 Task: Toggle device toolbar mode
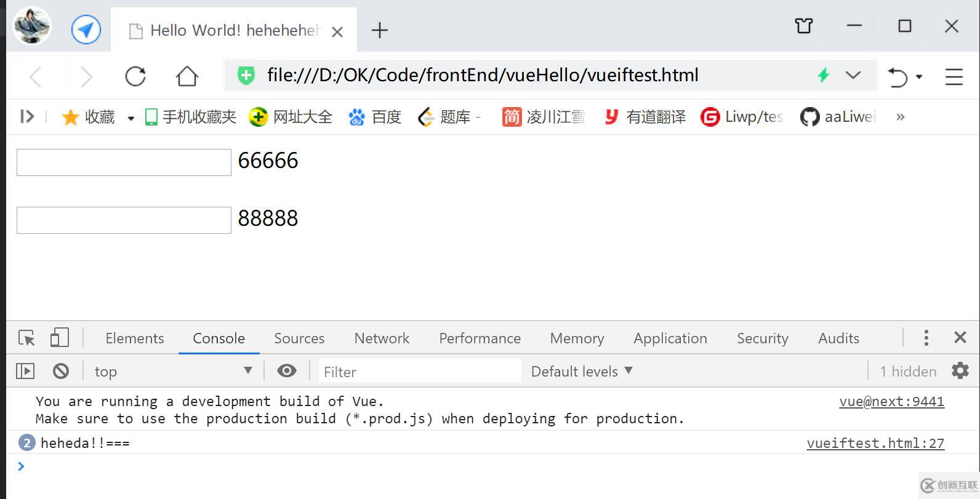pos(59,338)
